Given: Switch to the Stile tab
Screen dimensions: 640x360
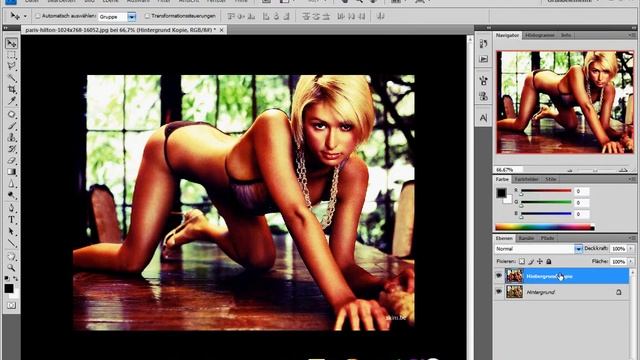Looking at the screenshot, I should pyautogui.click(x=551, y=179).
